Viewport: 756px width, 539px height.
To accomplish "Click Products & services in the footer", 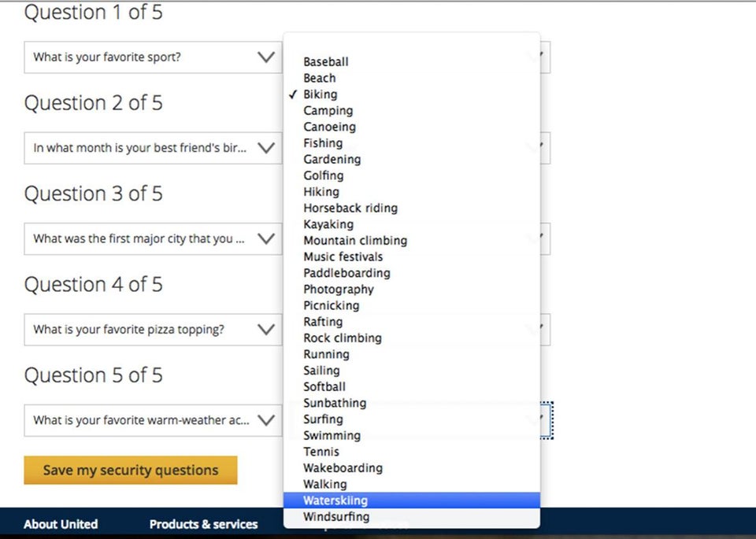I will point(203,524).
